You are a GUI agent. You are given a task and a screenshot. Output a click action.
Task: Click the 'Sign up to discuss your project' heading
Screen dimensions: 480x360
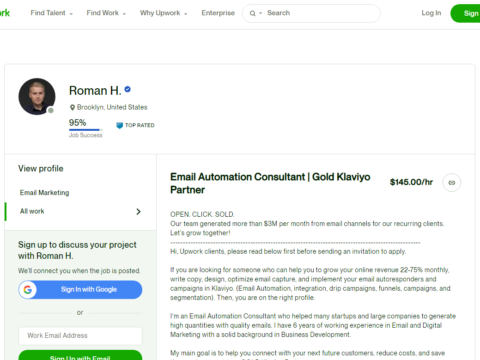point(77,250)
